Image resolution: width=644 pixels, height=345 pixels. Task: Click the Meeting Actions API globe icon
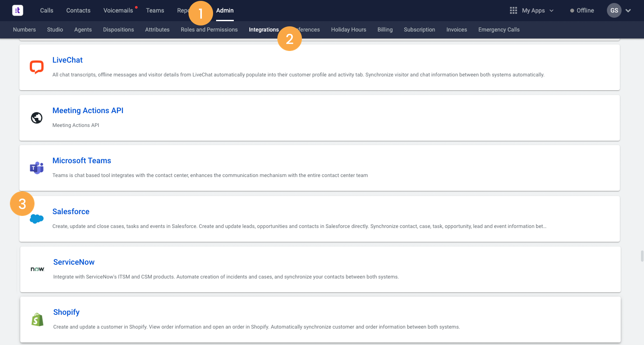(x=37, y=117)
